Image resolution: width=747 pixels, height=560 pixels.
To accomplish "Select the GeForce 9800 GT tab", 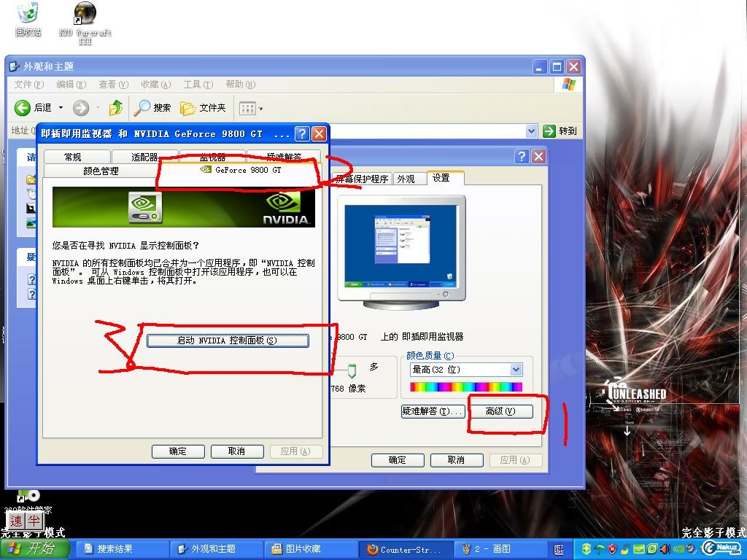I will [241, 170].
